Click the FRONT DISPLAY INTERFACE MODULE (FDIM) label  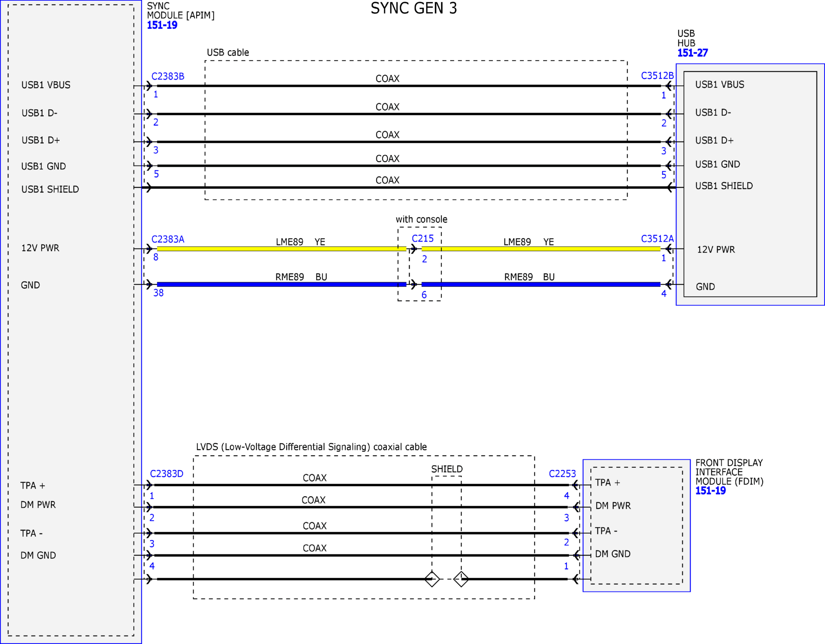pos(729,472)
